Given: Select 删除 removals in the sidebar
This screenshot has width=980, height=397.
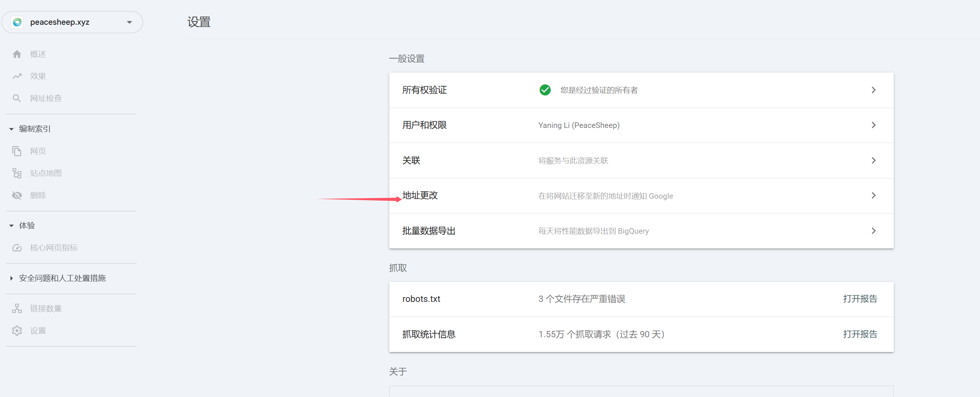Looking at the screenshot, I should 38,195.
